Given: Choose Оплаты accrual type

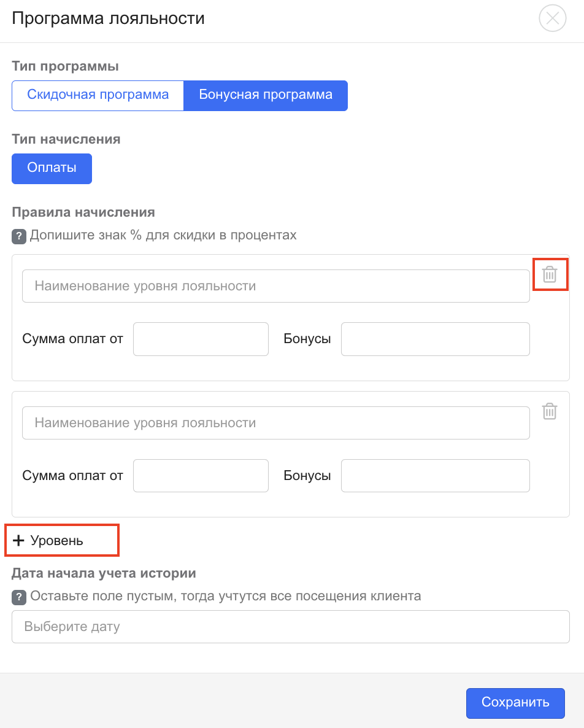Looking at the screenshot, I should click(52, 168).
